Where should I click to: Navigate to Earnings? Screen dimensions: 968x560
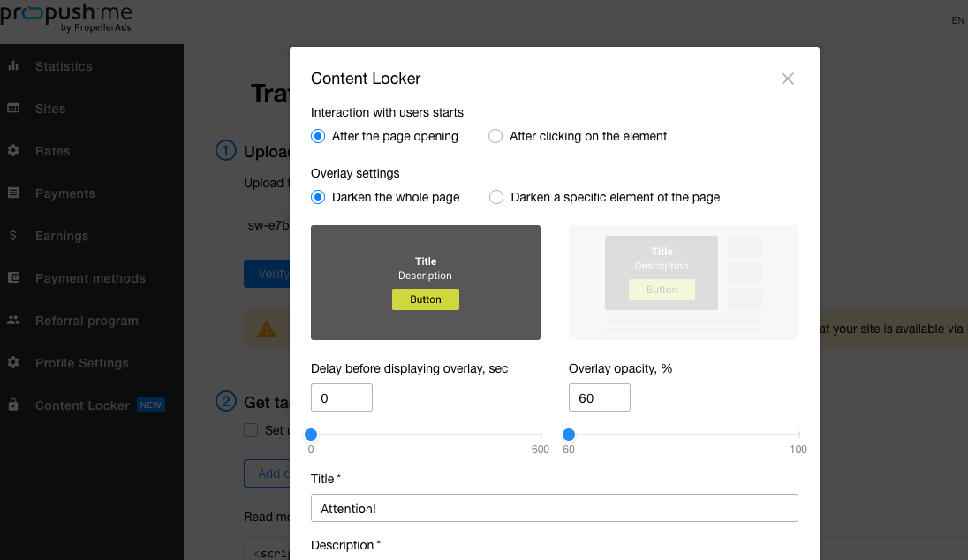[x=62, y=236]
